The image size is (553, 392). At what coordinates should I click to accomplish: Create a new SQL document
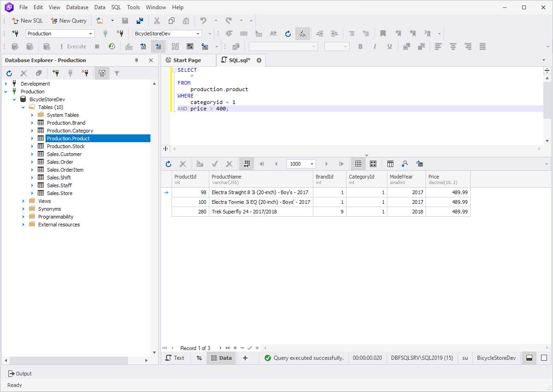click(x=26, y=20)
